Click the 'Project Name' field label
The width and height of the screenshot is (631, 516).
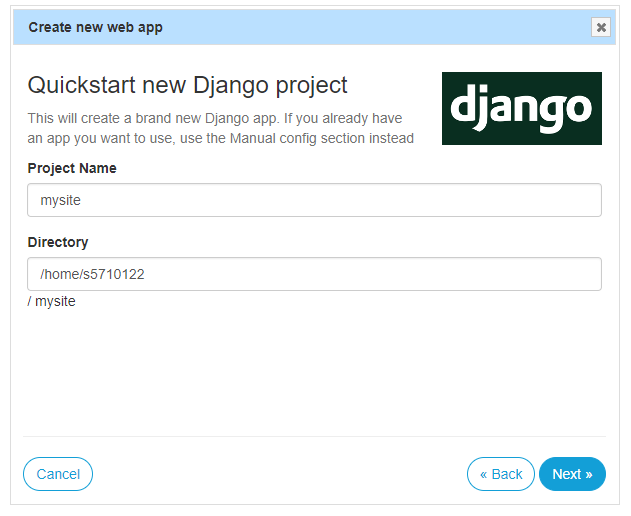coord(72,168)
